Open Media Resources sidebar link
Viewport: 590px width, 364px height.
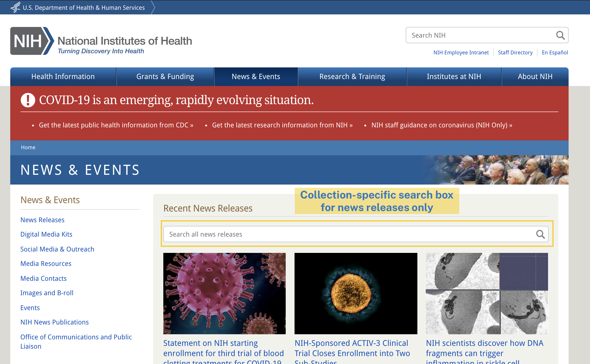click(46, 264)
